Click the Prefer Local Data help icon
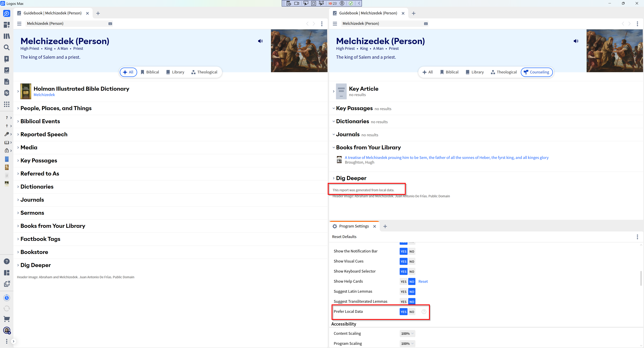Image resolution: width=644 pixels, height=348 pixels. click(424, 311)
